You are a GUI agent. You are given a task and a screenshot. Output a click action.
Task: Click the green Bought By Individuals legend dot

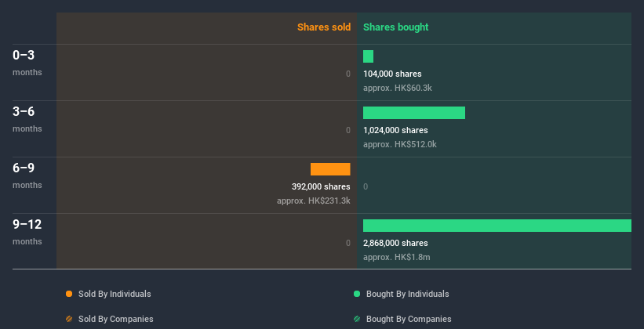pyautogui.click(x=357, y=294)
